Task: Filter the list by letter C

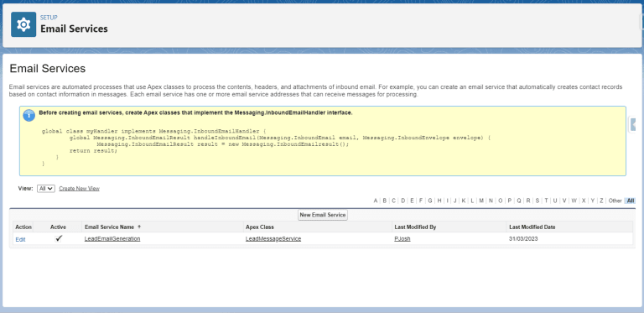Action: pyautogui.click(x=393, y=201)
